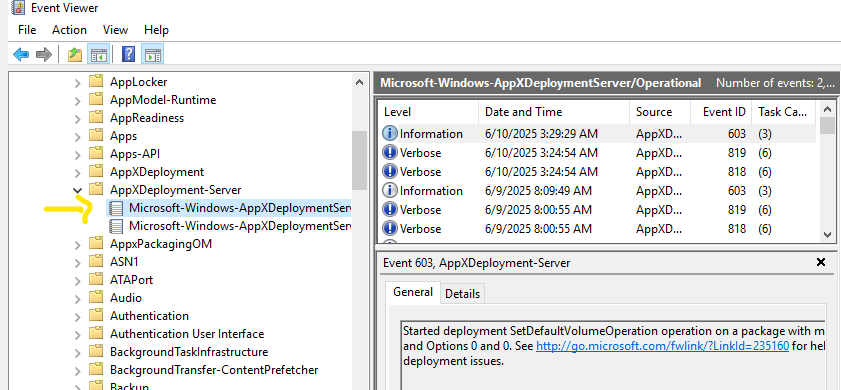Click the Apps-API folder icon

(x=96, y=153)
